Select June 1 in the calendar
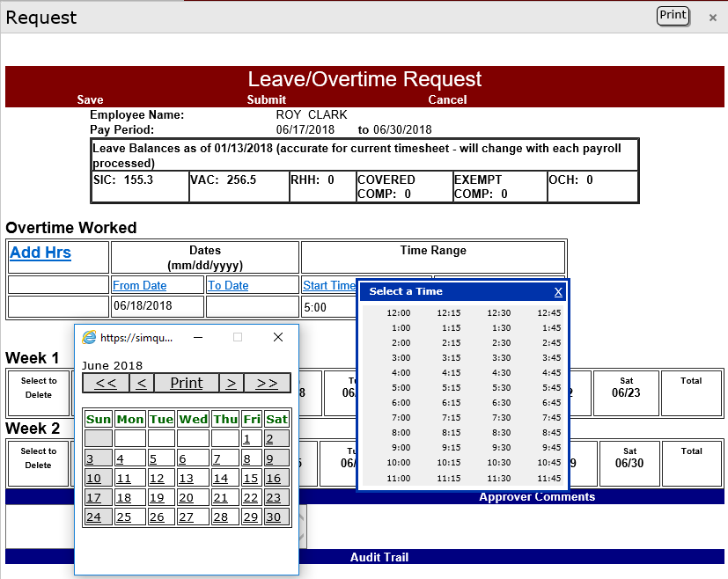 point(246,438)
